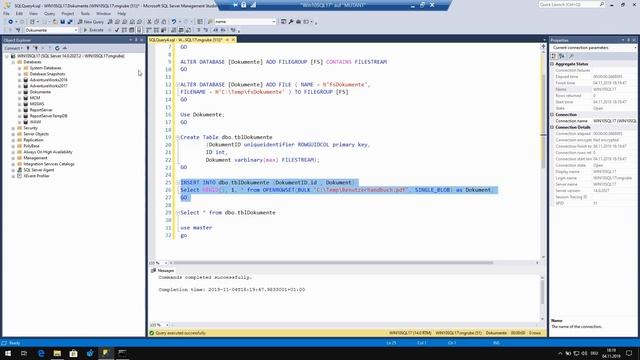Viewport: 640px width, 360px height.
Task: Click the Cut scissors icon
Action: point(149,22)
